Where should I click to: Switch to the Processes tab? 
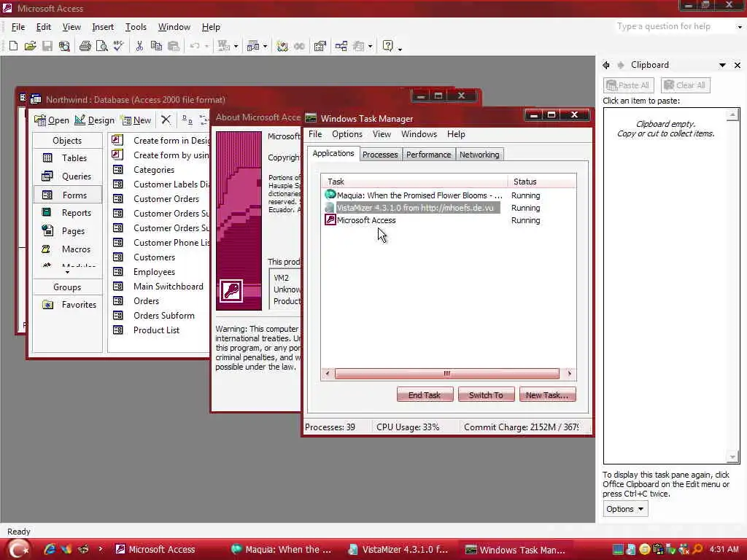[379, 155]
